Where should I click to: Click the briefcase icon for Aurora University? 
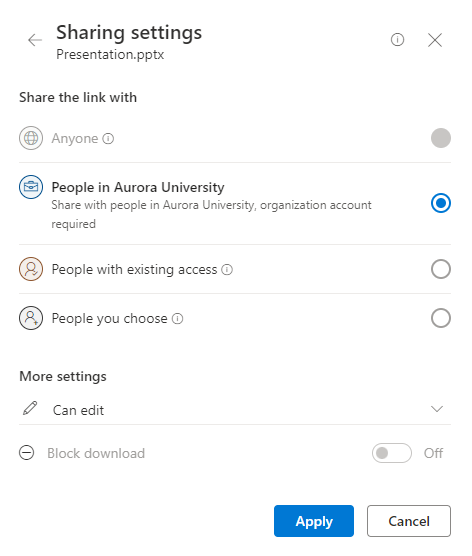[x=31, y=187]
